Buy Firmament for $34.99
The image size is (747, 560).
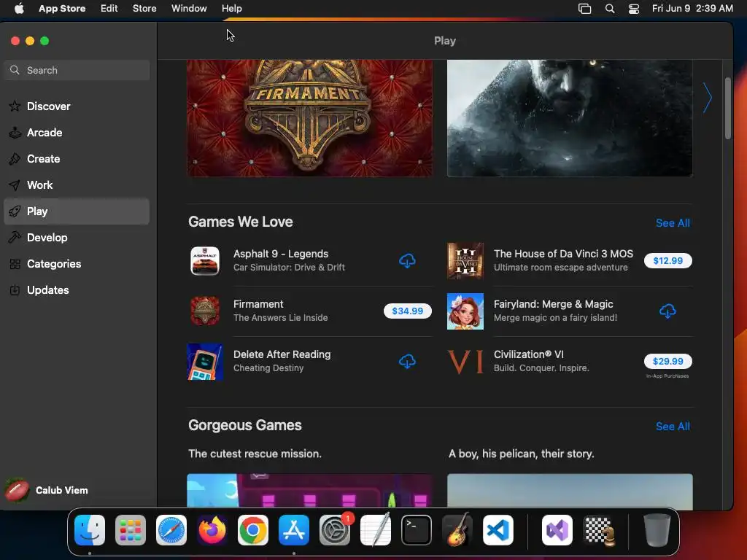[407, 311]
